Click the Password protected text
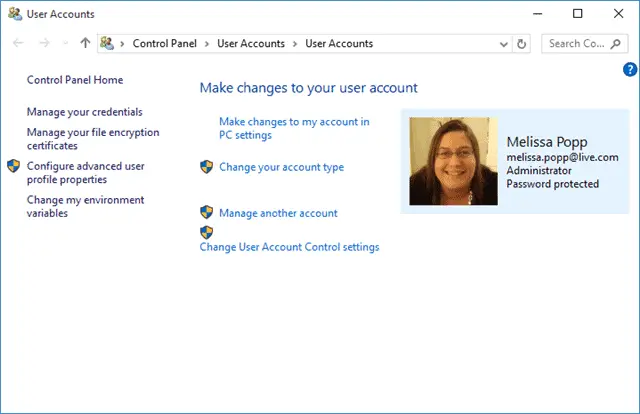 pos(553,184)
